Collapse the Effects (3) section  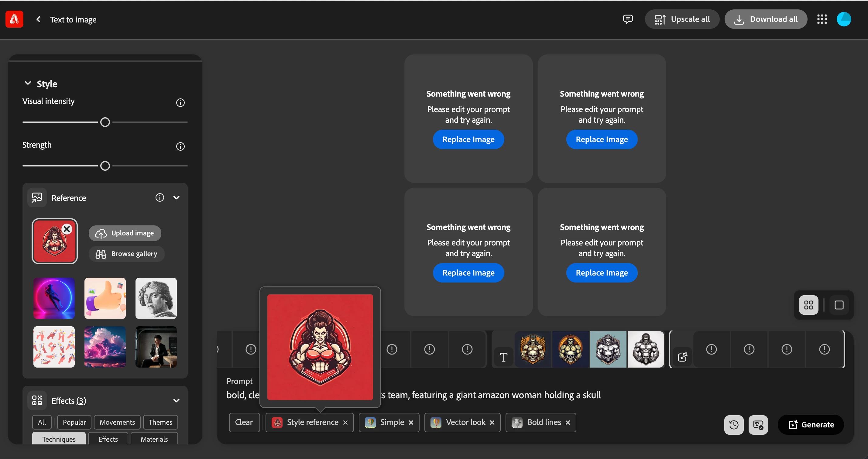coord(176,400)
